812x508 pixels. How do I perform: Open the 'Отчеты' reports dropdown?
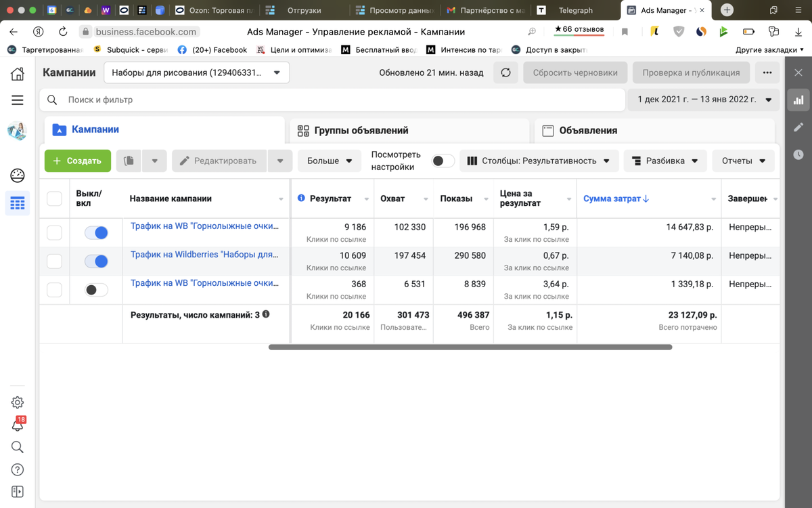pos(744,161)
